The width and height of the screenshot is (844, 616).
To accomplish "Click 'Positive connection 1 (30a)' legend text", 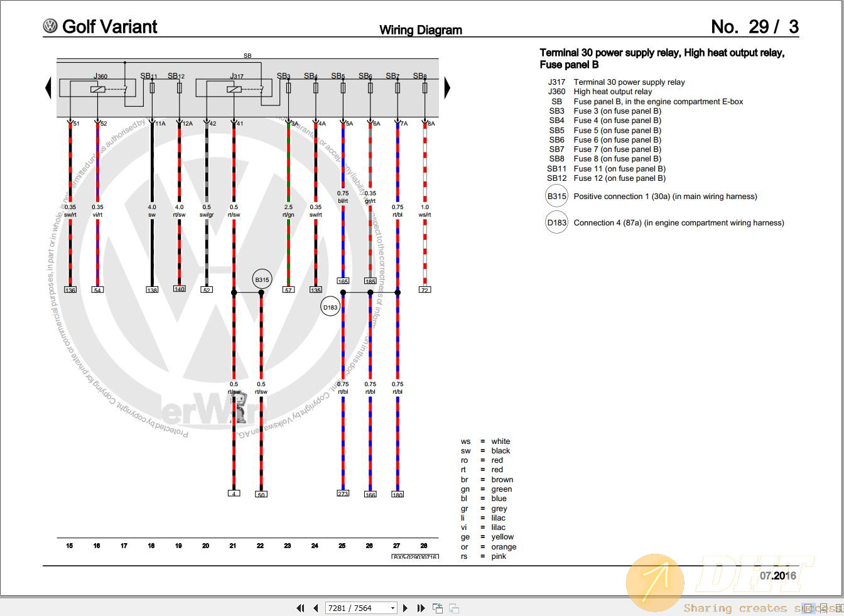I will pos(666,197).
